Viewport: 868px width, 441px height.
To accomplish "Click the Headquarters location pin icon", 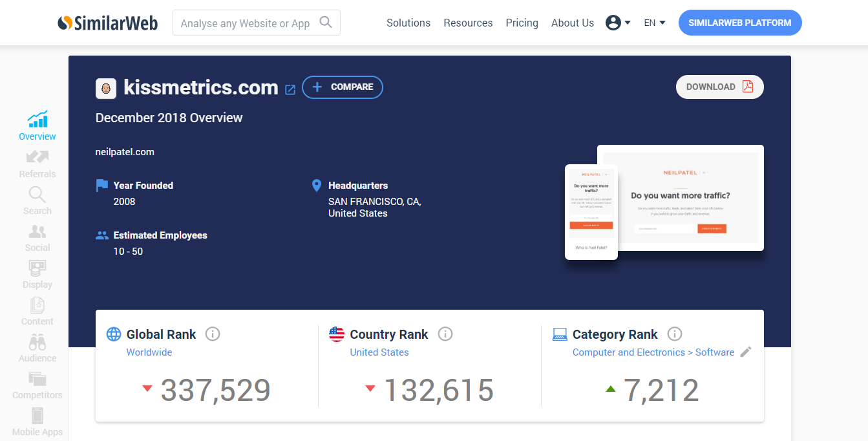I will 316,186.
